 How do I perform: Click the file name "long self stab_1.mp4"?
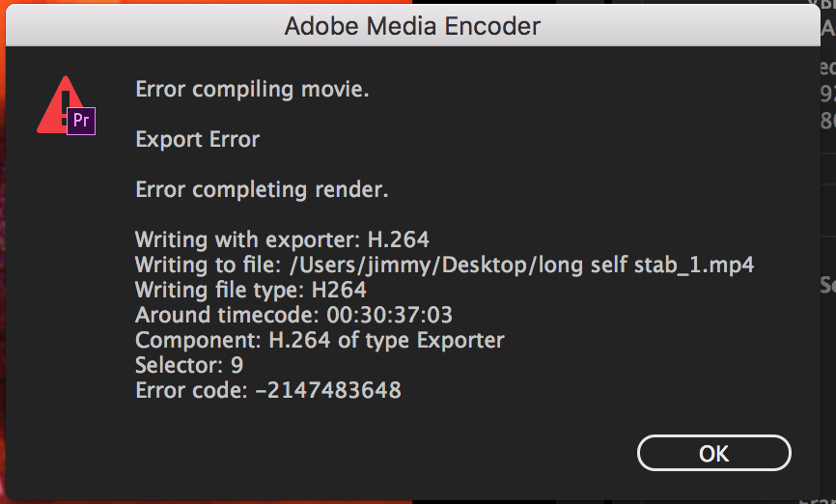coord(646,265)
